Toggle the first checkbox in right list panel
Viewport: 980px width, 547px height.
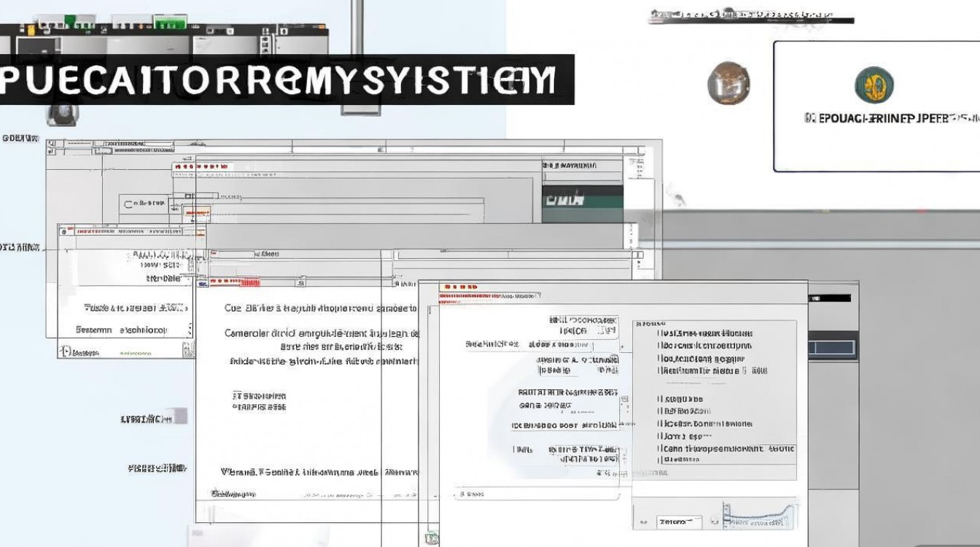pyautogui.click(x=661, y=333)
